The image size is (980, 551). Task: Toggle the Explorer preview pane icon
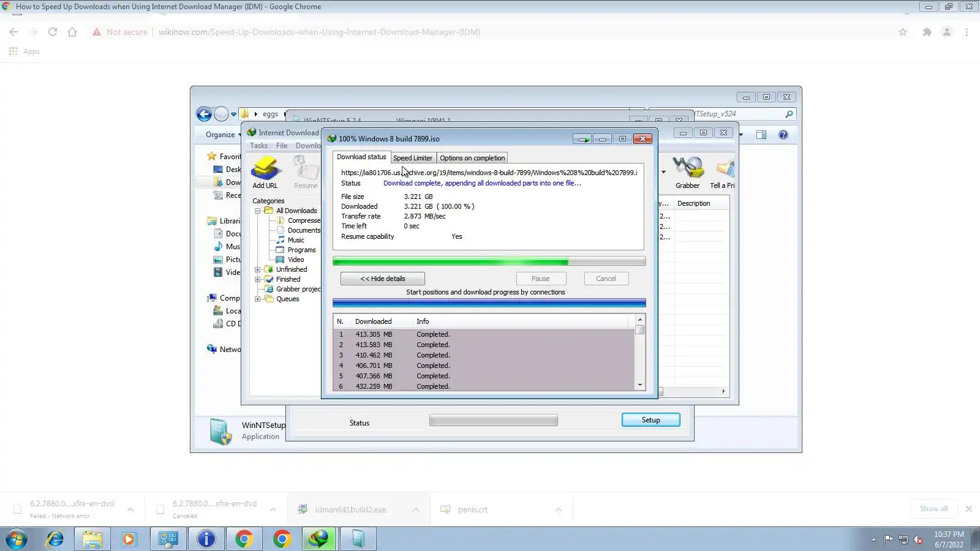coord(761,135)
